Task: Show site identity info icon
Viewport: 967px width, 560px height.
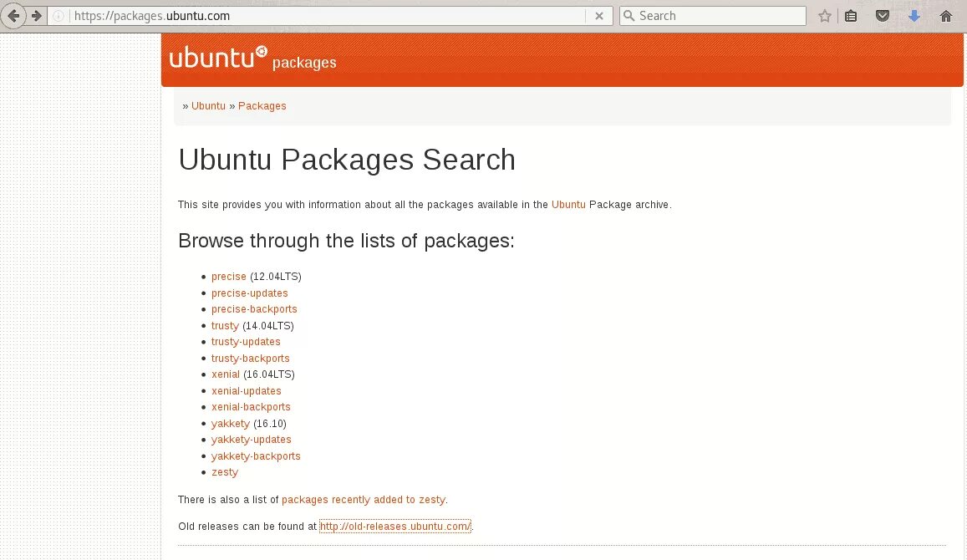Action: pos(59,16)
